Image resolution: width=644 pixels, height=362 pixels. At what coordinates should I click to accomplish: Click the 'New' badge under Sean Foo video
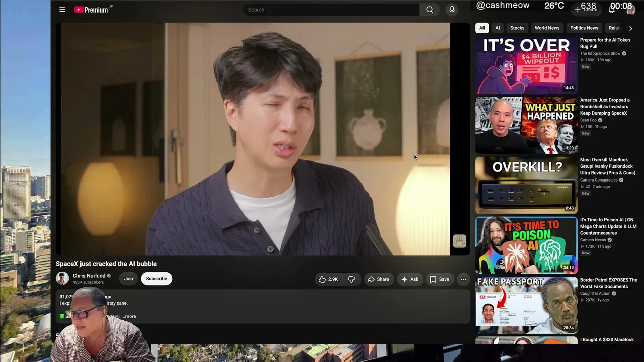click(585, 133)
